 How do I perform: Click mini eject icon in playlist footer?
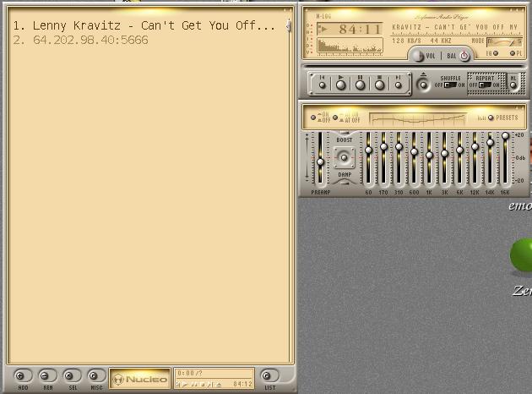(219, 384)
